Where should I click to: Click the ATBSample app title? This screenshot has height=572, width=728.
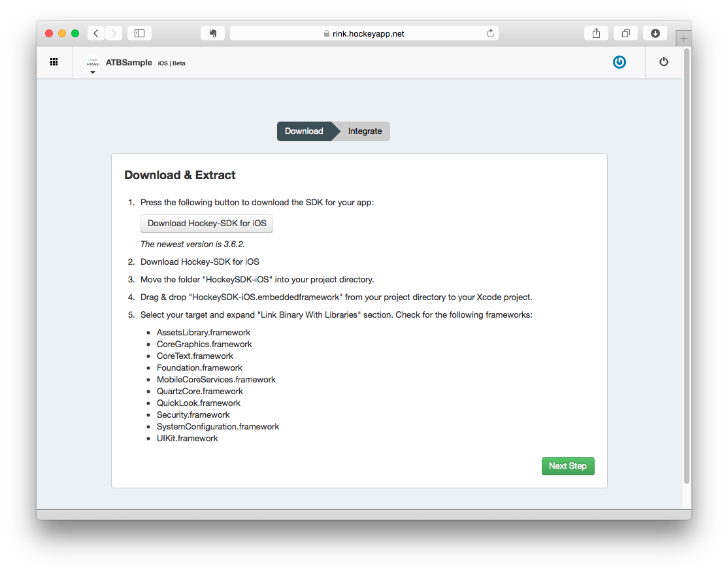point(129,63)
